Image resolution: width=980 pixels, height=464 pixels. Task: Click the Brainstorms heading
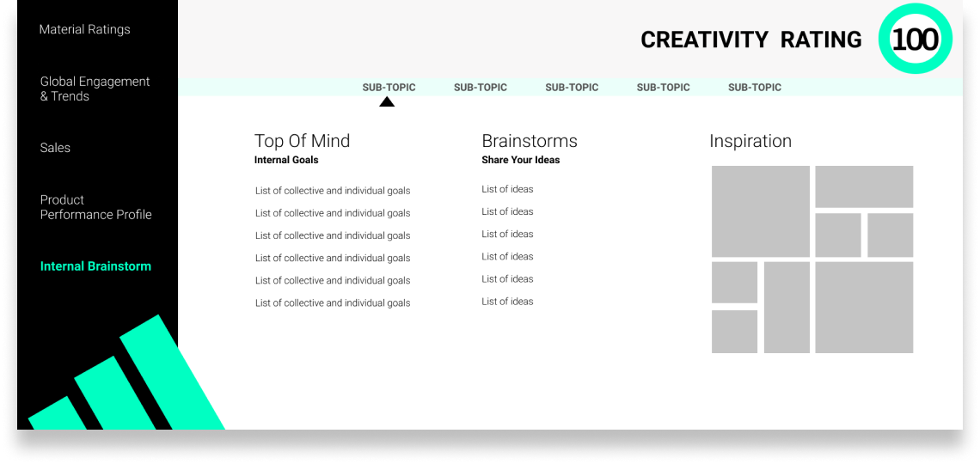click(x=530, y=141)
